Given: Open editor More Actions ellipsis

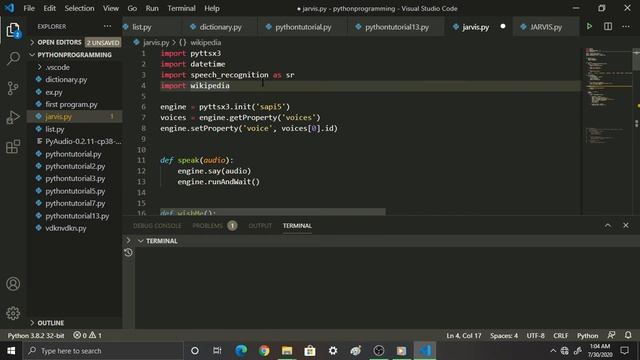Looking at the screenshot, I should coord(626,27).
